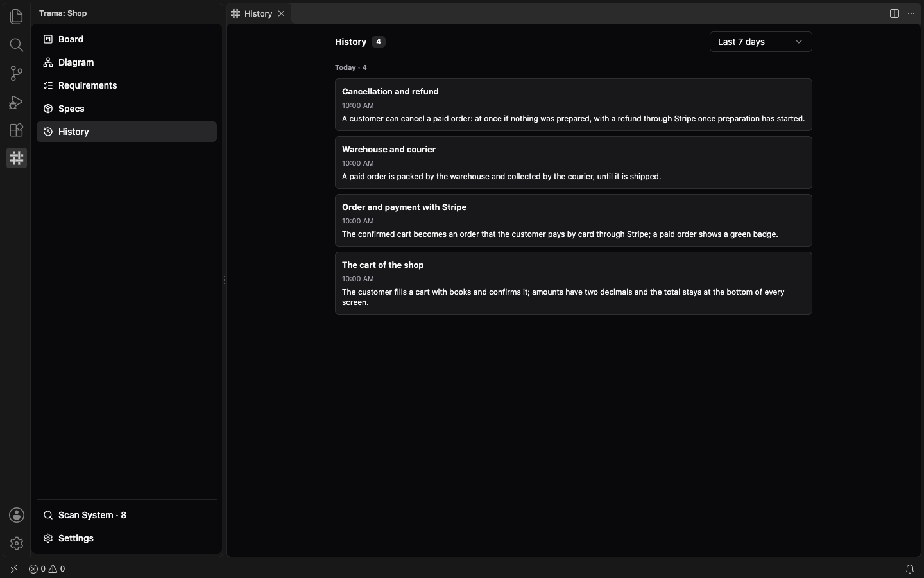Open the Accounts avatar icon
This screenshot has width=924, height=578.
tap(17, 515)
